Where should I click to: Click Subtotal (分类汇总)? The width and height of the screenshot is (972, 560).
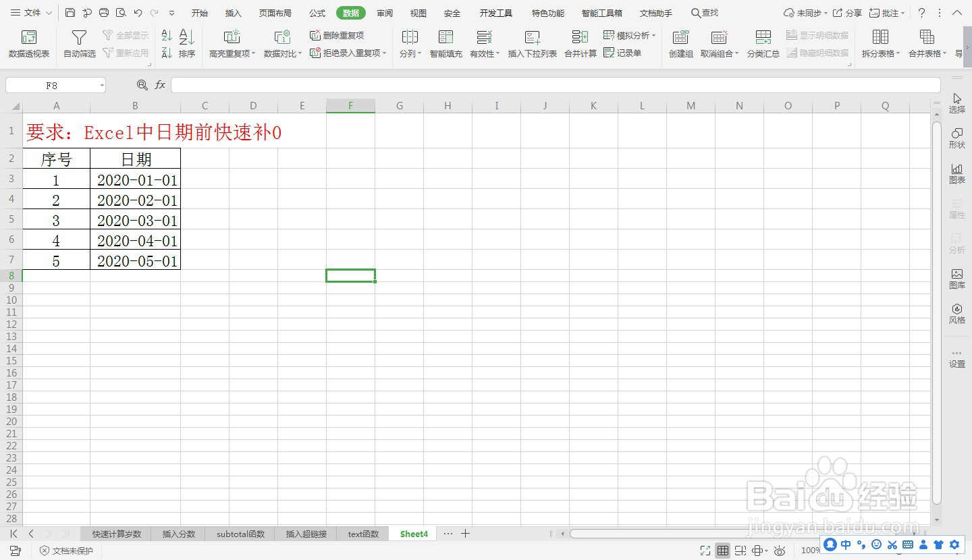pos(763,44)
